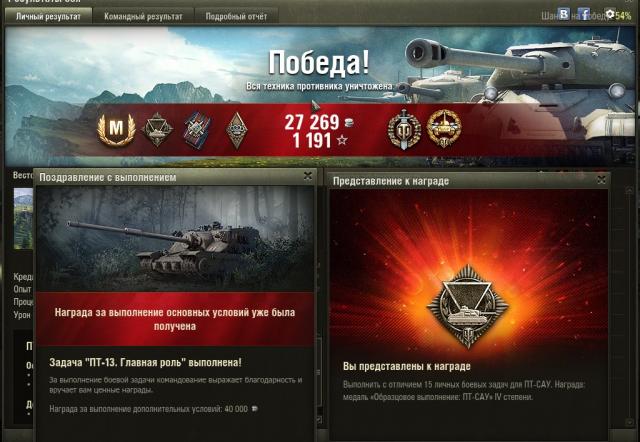Share result via VK icon
The height and width of the screenshot is (442, 640).
(x=564, y=14)
